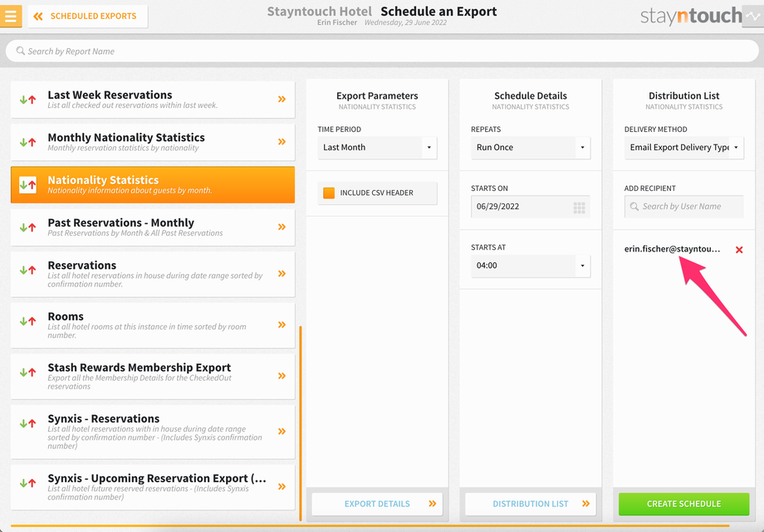Click the Stayntouch Hotel name in header
The width and height of the screenshot is (764, 532).
point(319,12)
